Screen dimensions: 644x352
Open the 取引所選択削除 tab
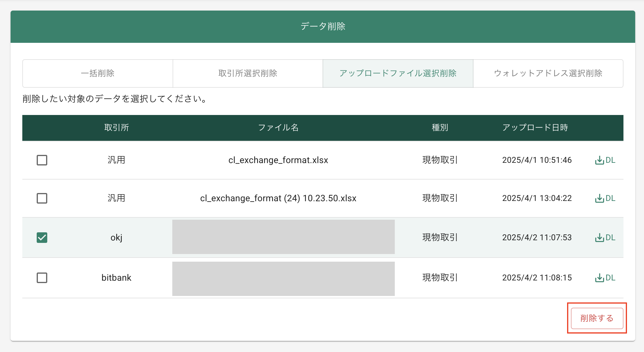point(248,73)
